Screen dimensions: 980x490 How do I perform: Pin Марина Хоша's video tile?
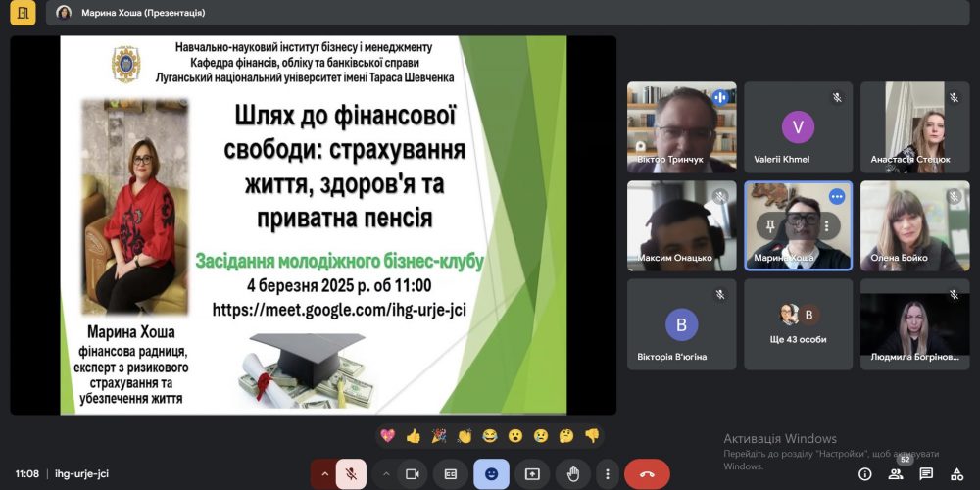(770, 225)
